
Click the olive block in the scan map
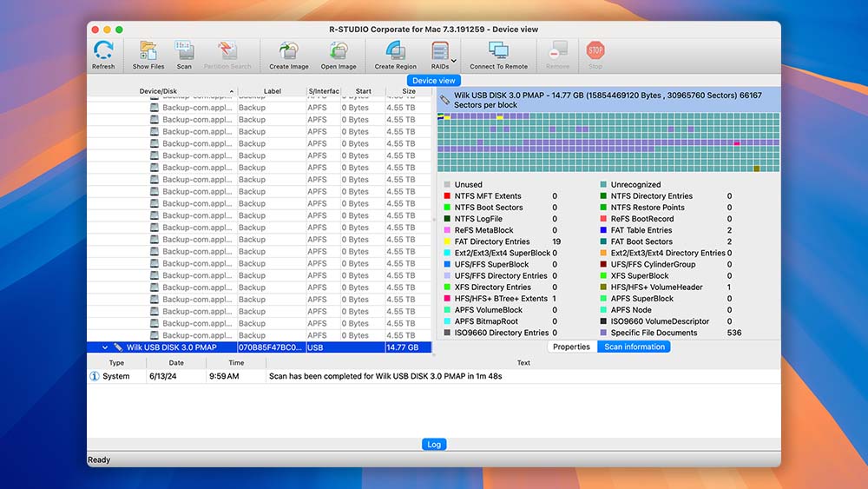[757, 169]
